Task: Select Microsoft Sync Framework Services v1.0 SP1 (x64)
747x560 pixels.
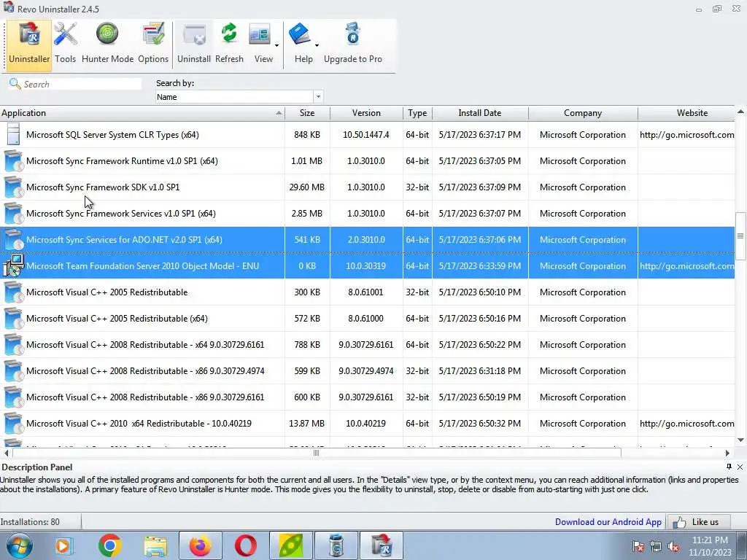Action: pos(368,214)
